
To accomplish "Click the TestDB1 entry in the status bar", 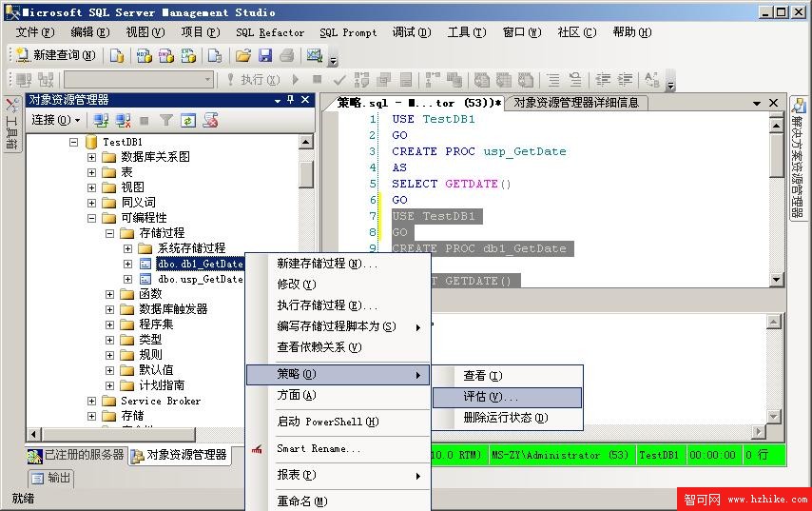I will [x=659, y=455].
